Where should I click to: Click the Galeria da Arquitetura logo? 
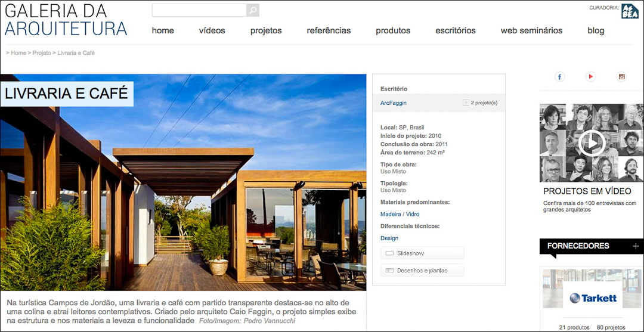(66, 20)
